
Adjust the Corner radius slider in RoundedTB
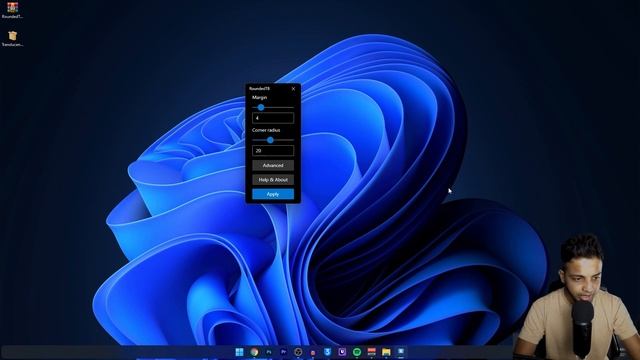click(x=270, y=140)
